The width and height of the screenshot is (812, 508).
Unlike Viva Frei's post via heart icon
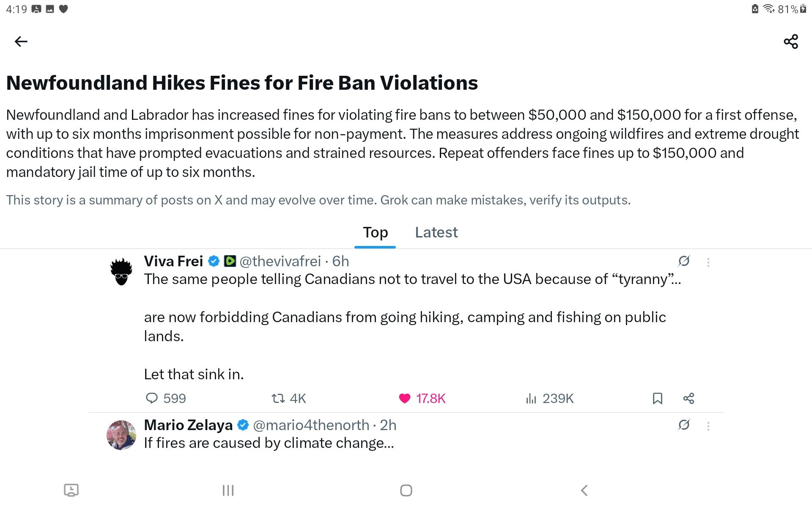coord(405,398)
